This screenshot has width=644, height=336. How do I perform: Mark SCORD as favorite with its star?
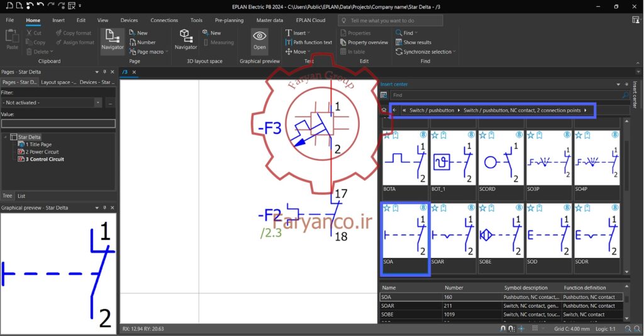click(x=482, y=136)
